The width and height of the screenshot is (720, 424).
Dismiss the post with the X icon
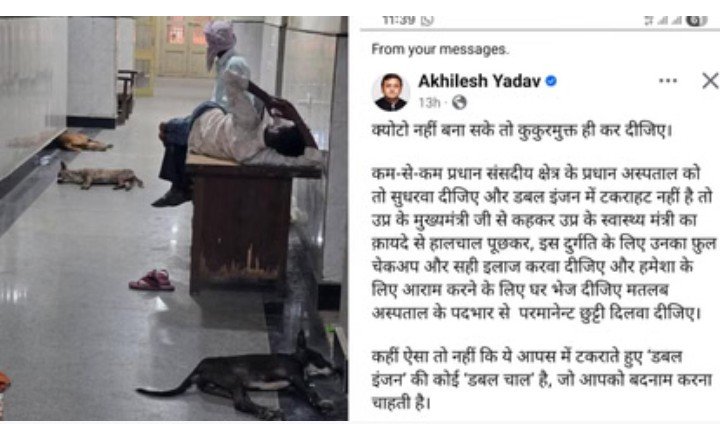tap(710, 81)
